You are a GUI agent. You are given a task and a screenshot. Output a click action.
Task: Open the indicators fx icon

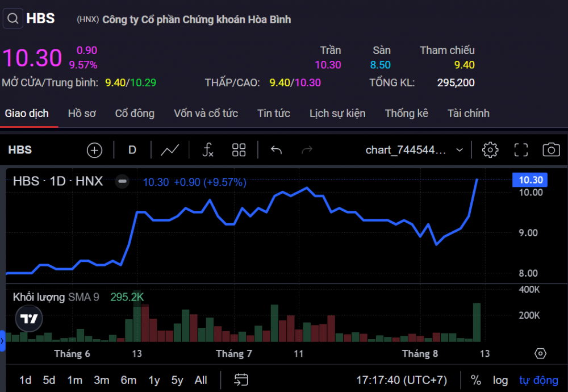point(208,150)
